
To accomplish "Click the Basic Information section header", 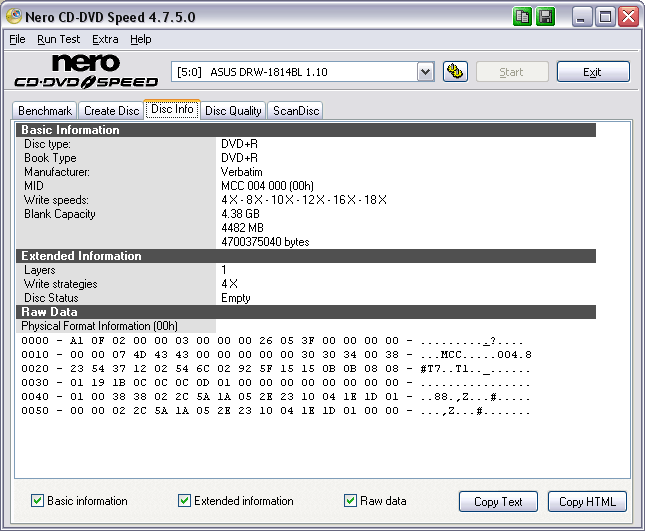I will (306, 130).
